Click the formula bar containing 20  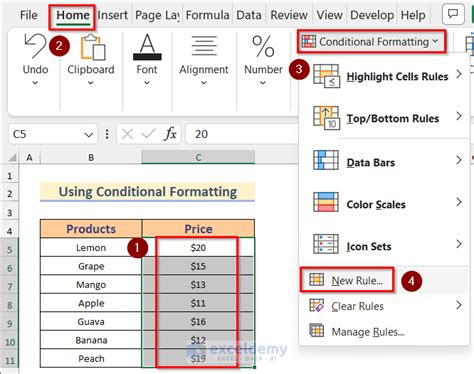[242, 134]
